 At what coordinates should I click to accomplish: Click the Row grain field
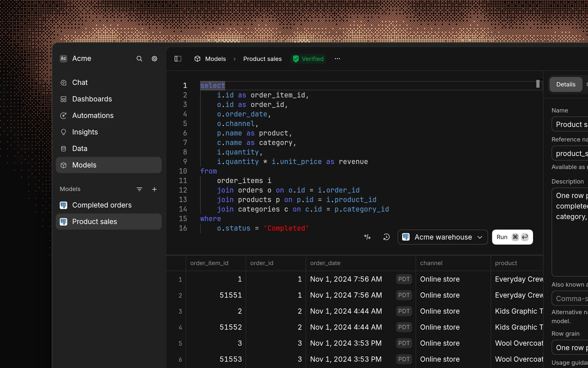[x=570, y=348]
